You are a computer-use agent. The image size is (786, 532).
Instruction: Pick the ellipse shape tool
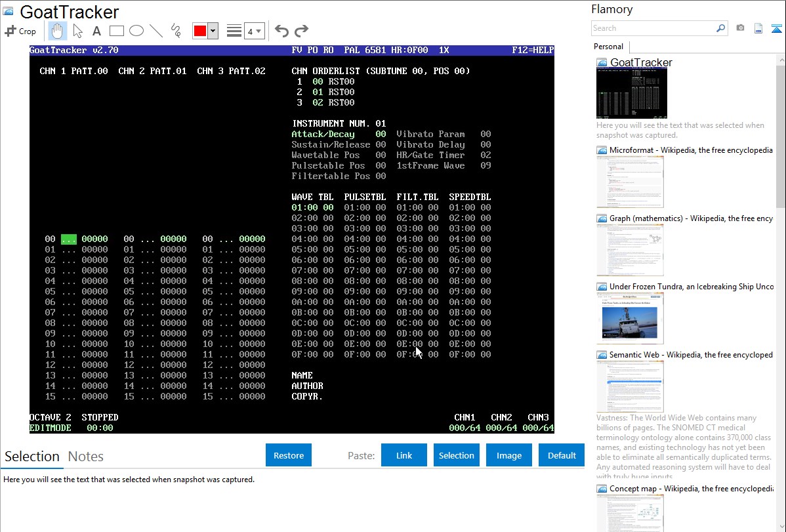pos(136,31)
